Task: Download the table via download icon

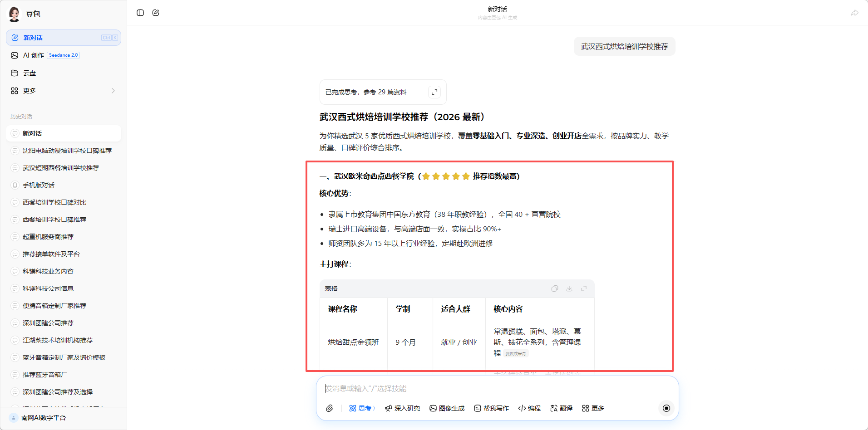Action: coord(569,288)
